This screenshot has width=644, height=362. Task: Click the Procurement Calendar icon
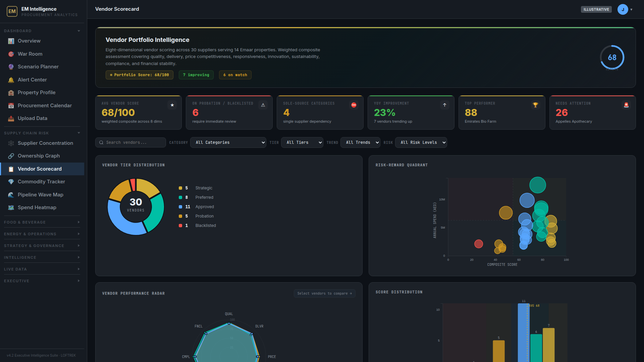click(x=11, y=106)
